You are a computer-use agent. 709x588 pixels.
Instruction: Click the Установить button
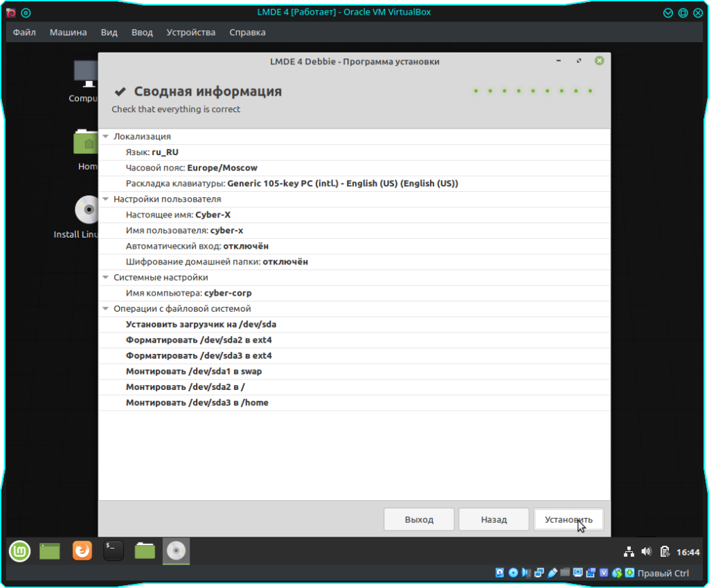tap(568, 519)
